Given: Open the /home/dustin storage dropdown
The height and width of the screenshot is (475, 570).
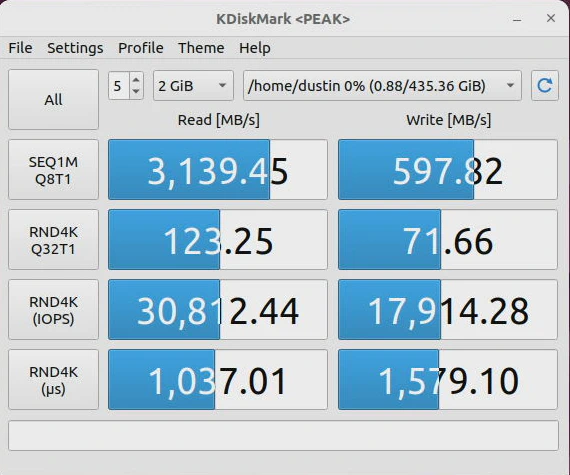Looking at the screenshot, I should pos(382,86).
